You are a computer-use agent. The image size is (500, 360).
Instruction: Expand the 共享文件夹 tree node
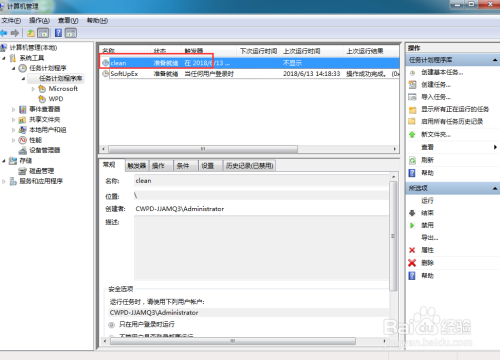point(14,120)
